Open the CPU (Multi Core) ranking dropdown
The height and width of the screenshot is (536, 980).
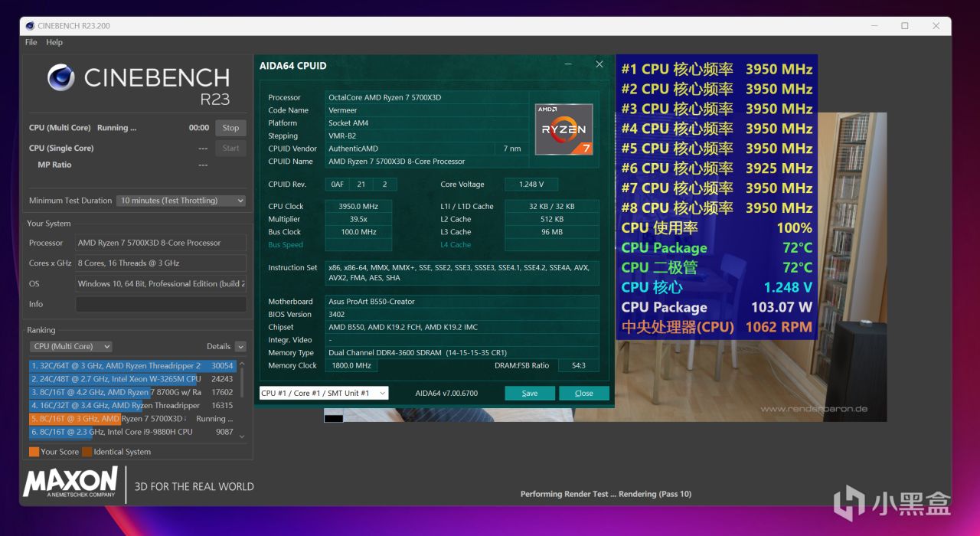pos(71,346)
